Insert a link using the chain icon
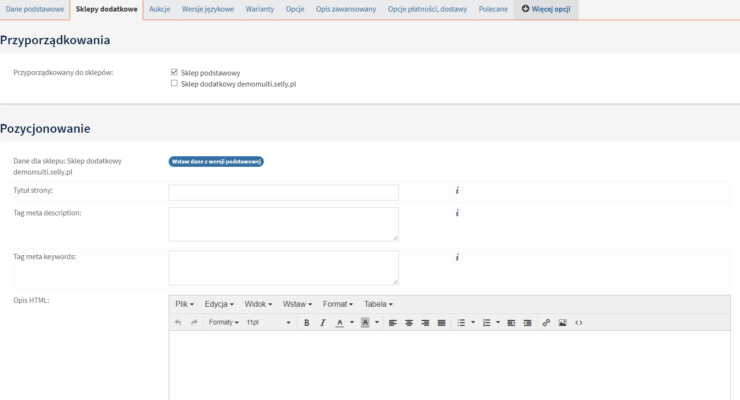This screenshot has height=400, width=740. click(x=546, y=323)
